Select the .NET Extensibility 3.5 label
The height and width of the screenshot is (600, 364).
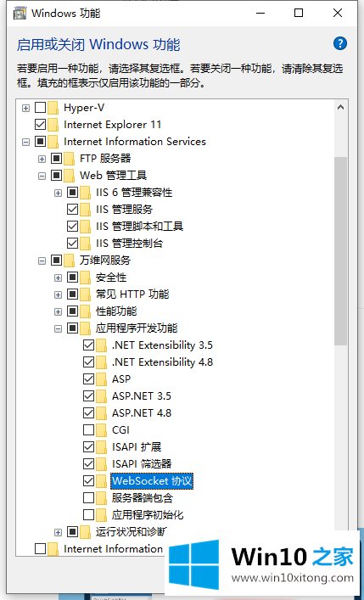pyautogui.click(x=162, y=345)
